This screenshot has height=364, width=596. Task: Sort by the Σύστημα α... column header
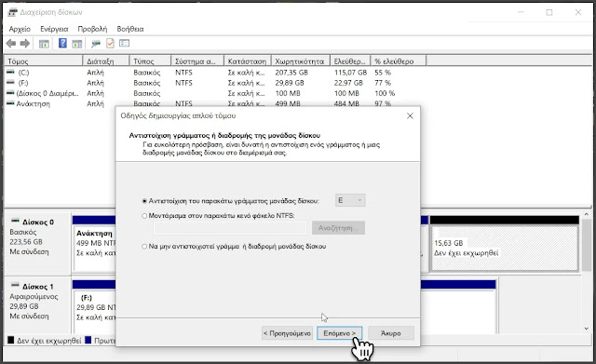click(196, 61)
